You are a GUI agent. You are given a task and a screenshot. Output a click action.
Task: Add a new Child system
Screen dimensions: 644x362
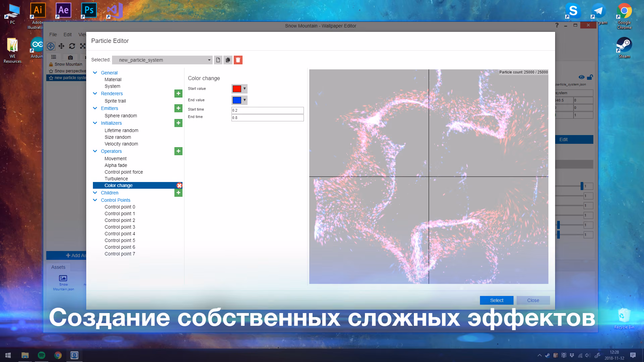click(178, 193)
